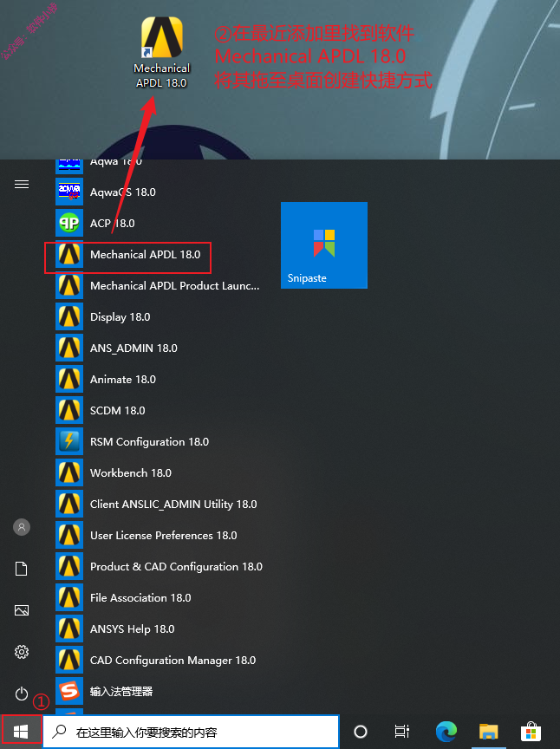This screenshot has width=560, height=749.
Task: Click the Product & CAD Configuration icon
Action: pos(69,567)
